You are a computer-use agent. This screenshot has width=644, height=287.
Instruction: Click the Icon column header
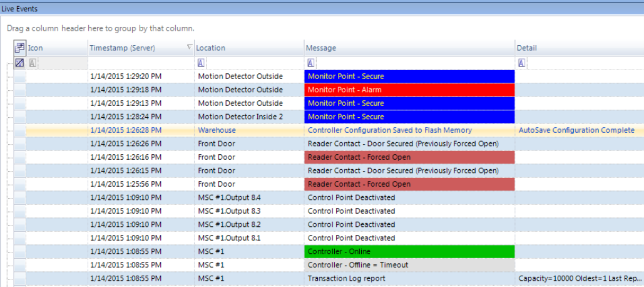[x=36, y=48]
